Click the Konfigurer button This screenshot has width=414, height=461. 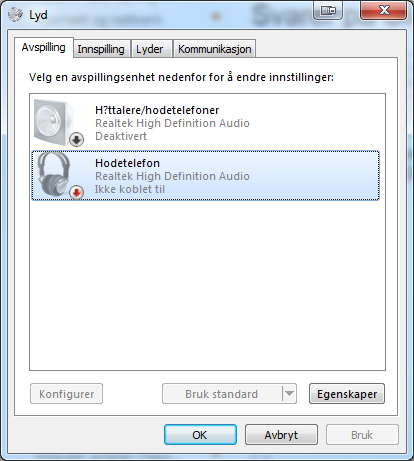click(x=66, y=394)
